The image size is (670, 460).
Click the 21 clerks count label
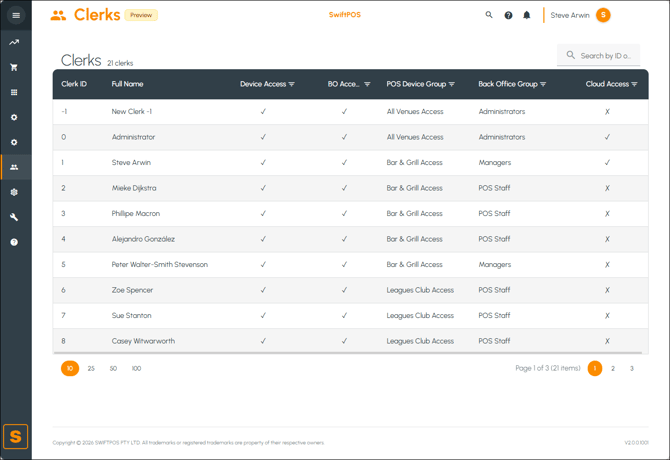pyautogui.click(x=120, y=63)
